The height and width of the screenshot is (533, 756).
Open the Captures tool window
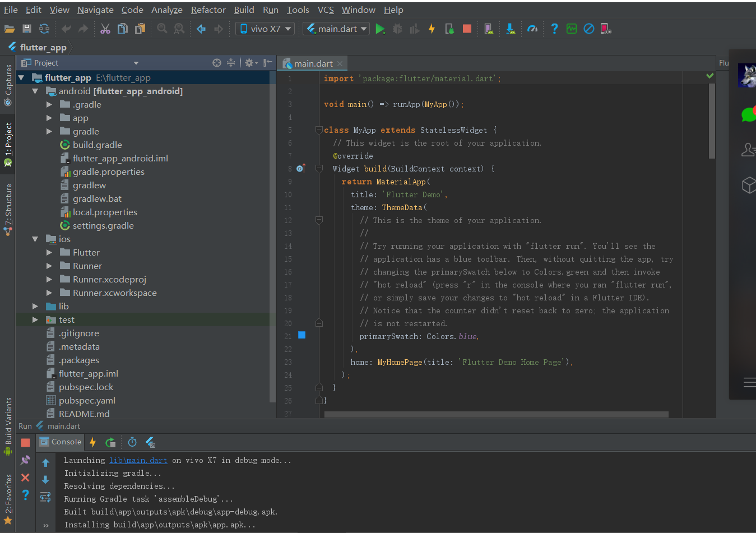[x=8, y=85]
